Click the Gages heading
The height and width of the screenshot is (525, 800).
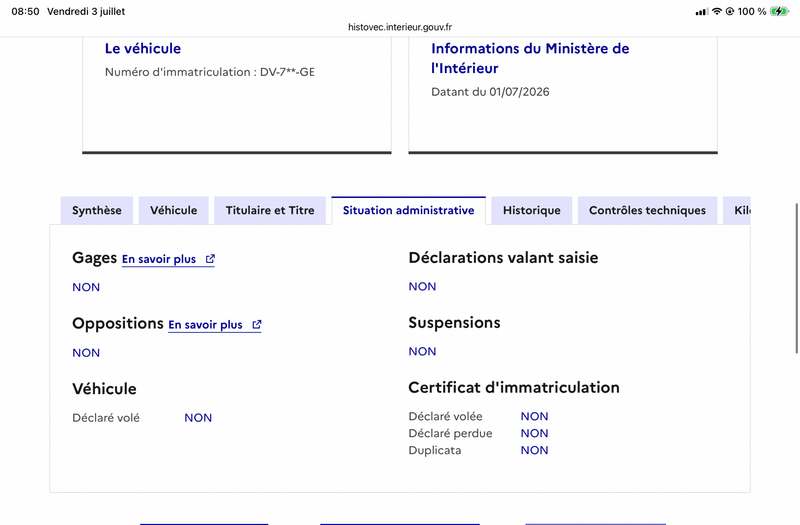[x=94, y=258]
